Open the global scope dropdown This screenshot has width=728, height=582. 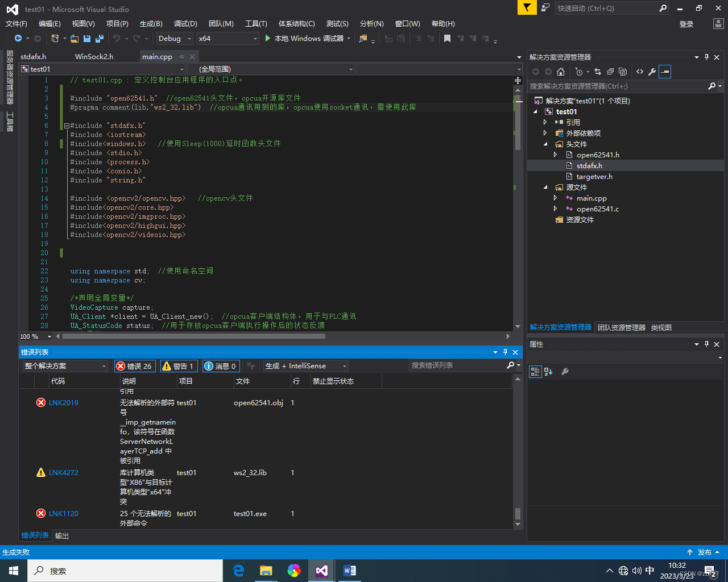click(x=271, y=69)
